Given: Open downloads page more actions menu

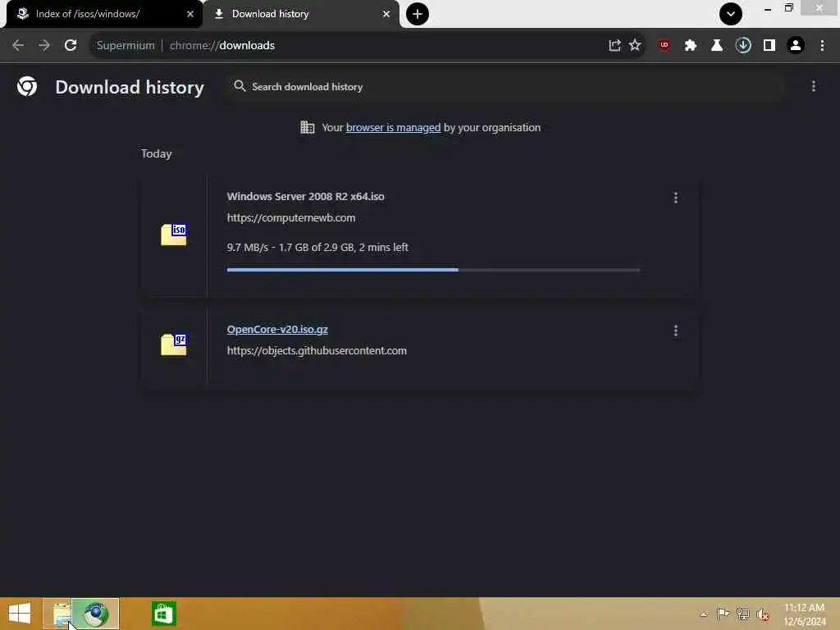Looking at the screenshot, I should click(813, 86).
